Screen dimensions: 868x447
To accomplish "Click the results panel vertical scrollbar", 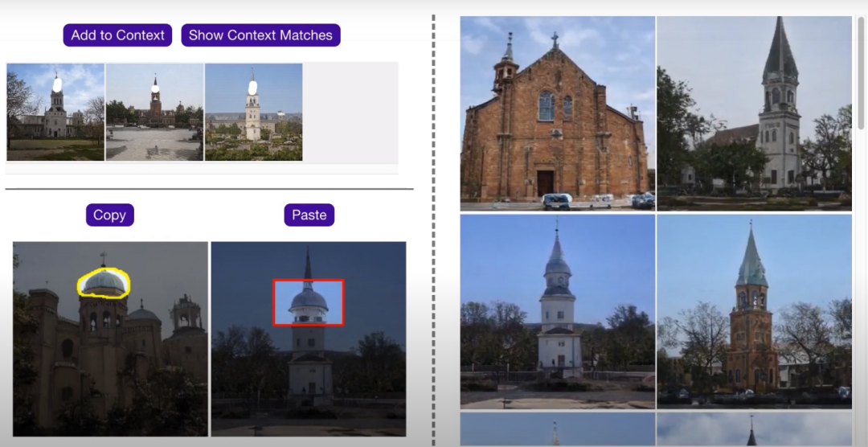I will tap(861, 72).
